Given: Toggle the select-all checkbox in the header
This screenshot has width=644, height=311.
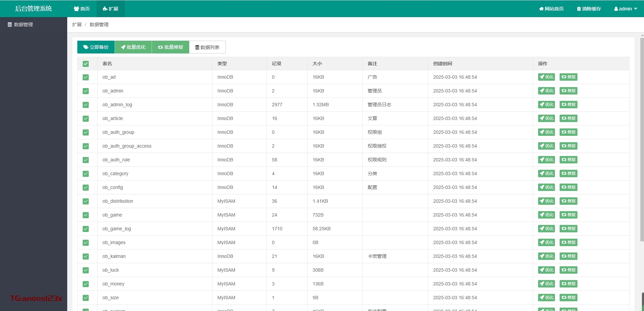Looking at the screenshot, I should [x=86, y=64].
